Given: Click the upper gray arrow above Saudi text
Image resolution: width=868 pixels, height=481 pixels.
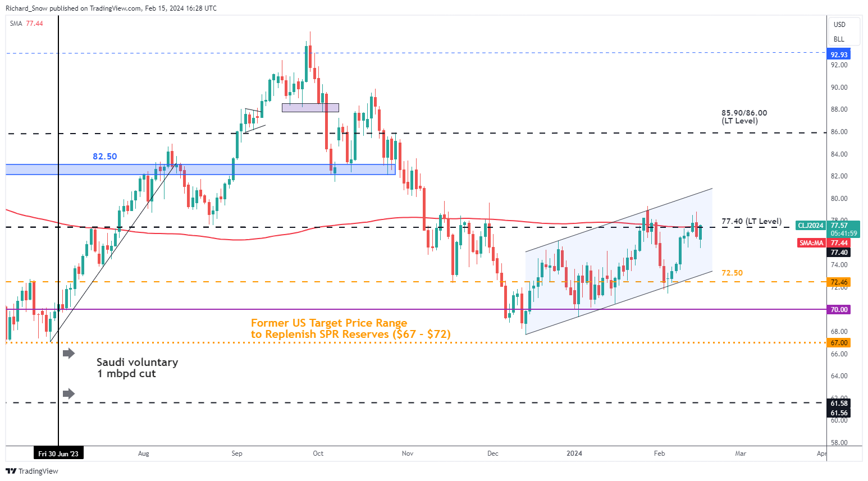Looking at the screenshot, I should point(68,353).
